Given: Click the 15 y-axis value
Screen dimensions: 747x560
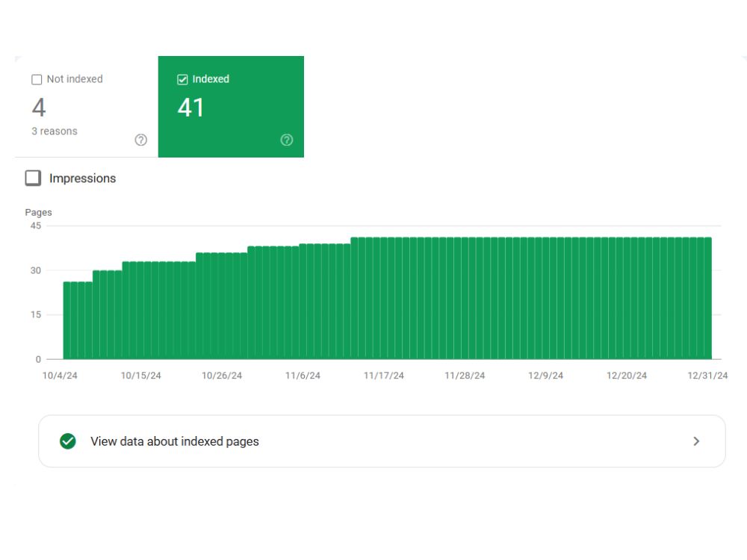Looking at the screenshot, I should [x=36, y=315].
